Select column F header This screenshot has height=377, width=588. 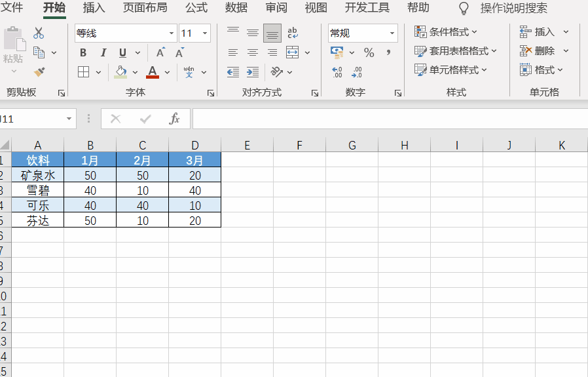pos(300,145)
